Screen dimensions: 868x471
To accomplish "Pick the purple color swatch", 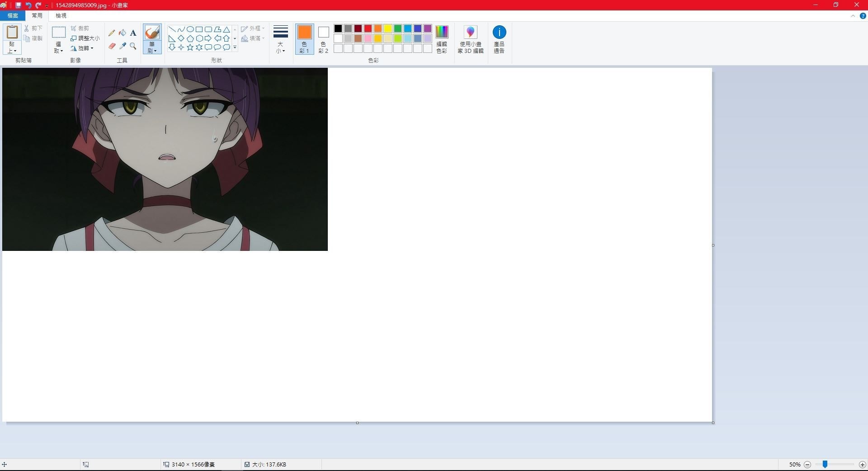I will 428,28.
